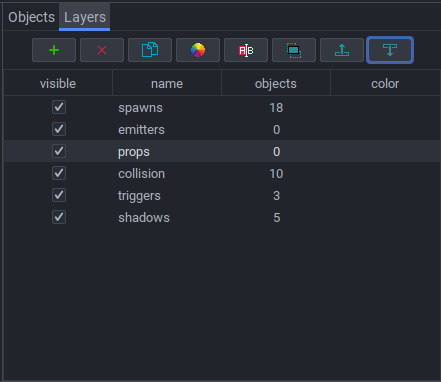Move layer up with the upward arrow icon
Screen dimensions: 441x382
click(x=342, y=50)
